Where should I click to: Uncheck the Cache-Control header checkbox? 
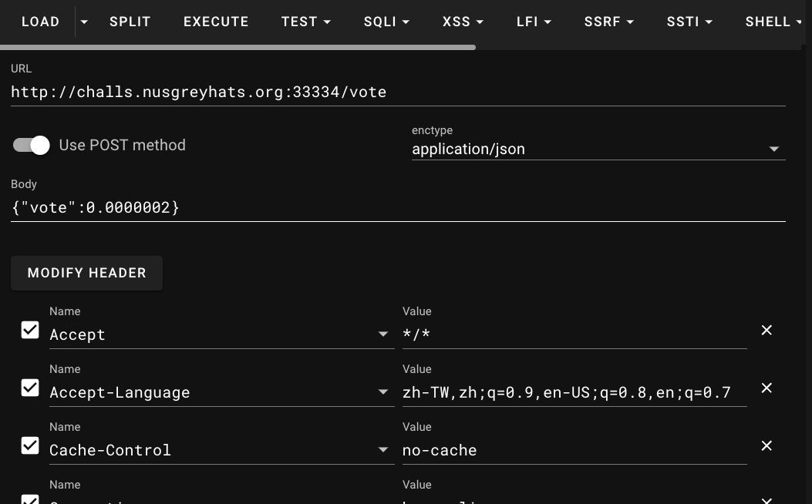[30, 445]
